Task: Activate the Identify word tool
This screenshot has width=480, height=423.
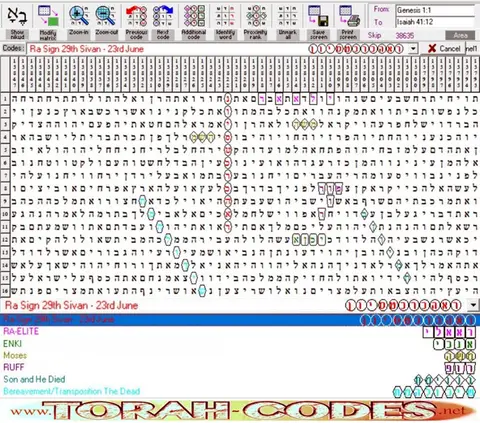Action: (x=225, y=22)
